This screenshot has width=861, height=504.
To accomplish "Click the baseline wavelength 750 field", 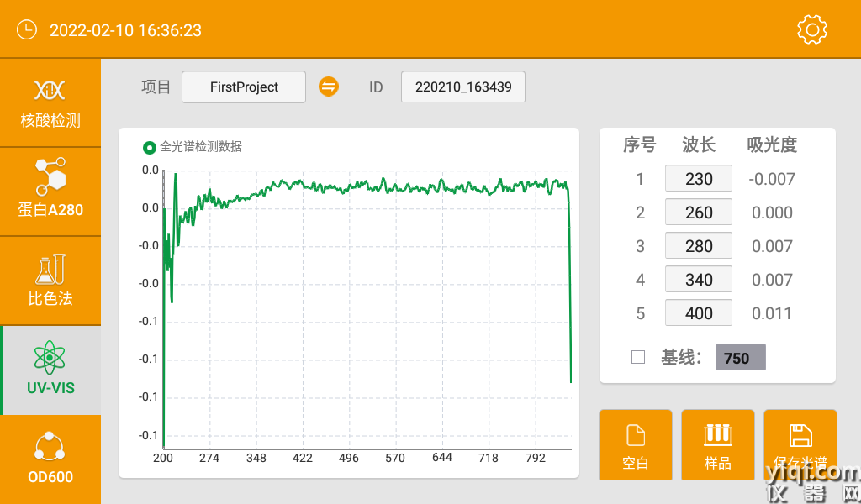I will pyautogui.click(x=740, y=357).
